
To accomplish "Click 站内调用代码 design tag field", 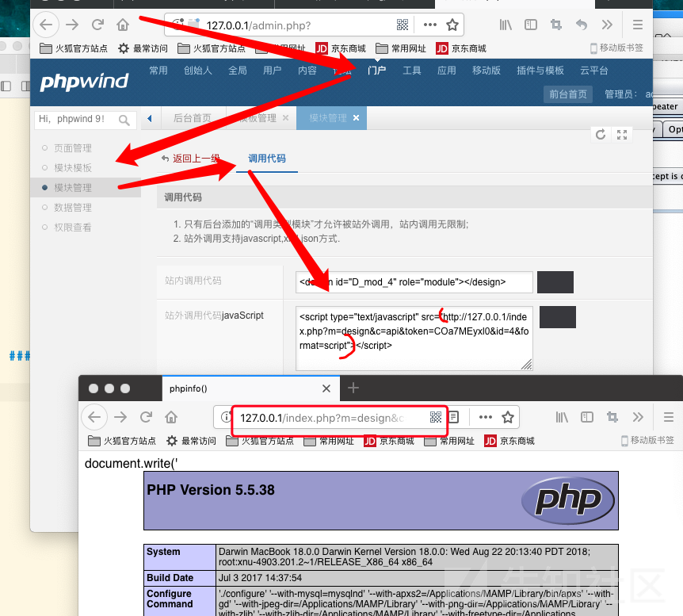I will (x=414, y=282).
